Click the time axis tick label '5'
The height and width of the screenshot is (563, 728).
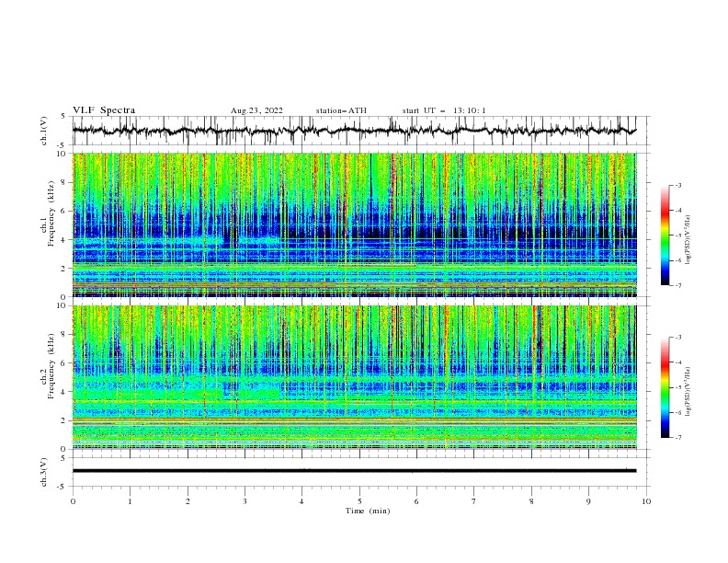pyautogui.click(x=359, y=501)
